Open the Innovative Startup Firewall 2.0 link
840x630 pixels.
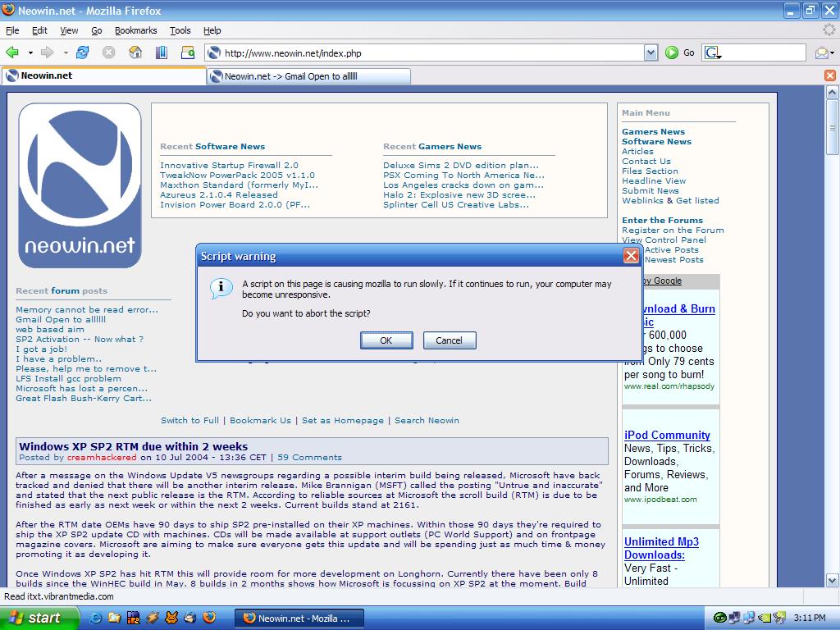point(229,165)
